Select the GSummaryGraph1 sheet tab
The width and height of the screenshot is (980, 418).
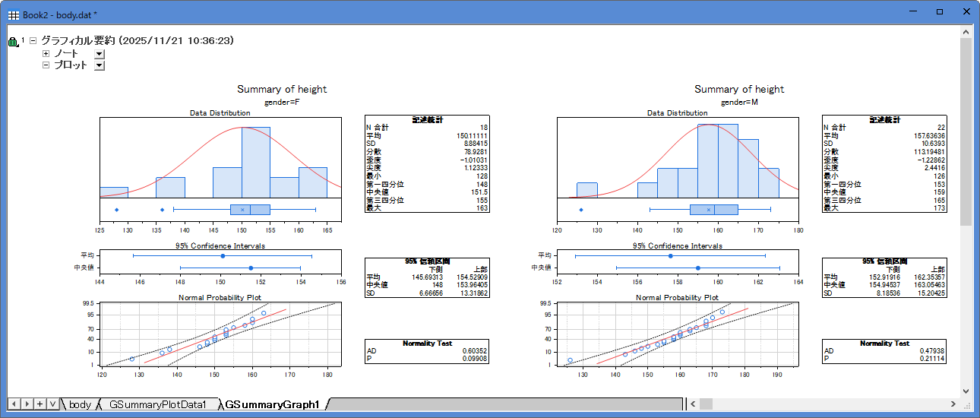point(272,404)
